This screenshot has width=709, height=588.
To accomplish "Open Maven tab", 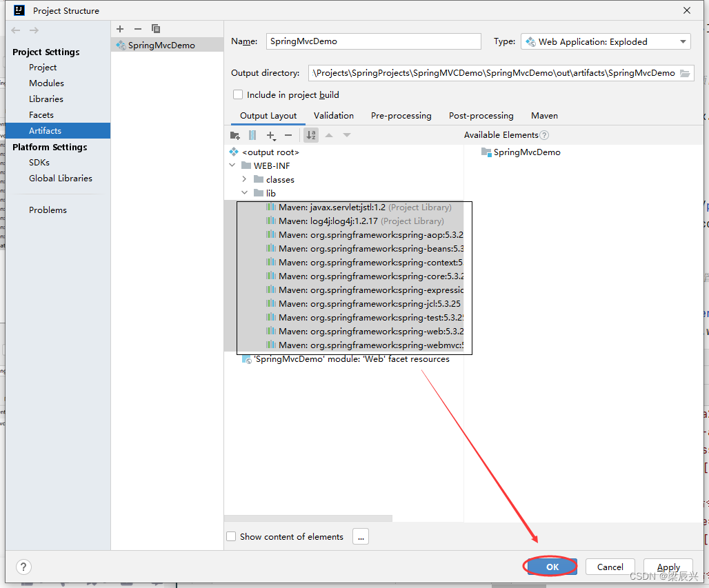I will click(x=544, y=116).
